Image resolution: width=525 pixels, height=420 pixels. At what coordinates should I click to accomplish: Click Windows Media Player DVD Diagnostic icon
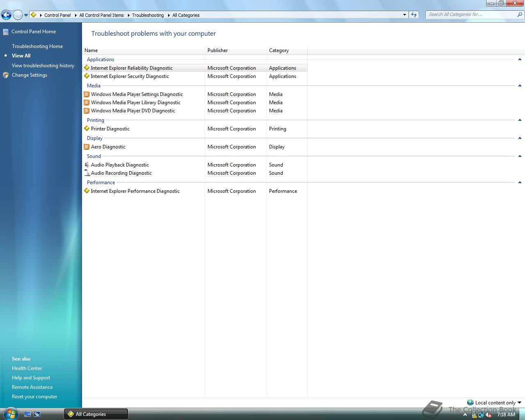[87, 111]
